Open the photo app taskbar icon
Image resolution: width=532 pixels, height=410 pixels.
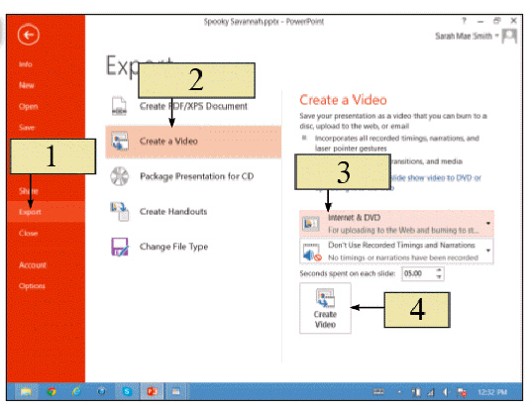point(175,392)
